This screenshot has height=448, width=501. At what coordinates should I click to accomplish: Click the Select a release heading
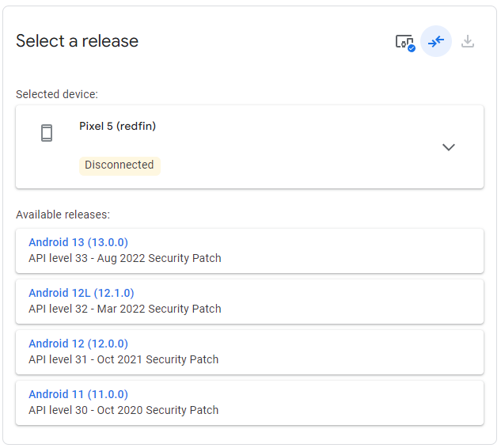coord(78,41)
